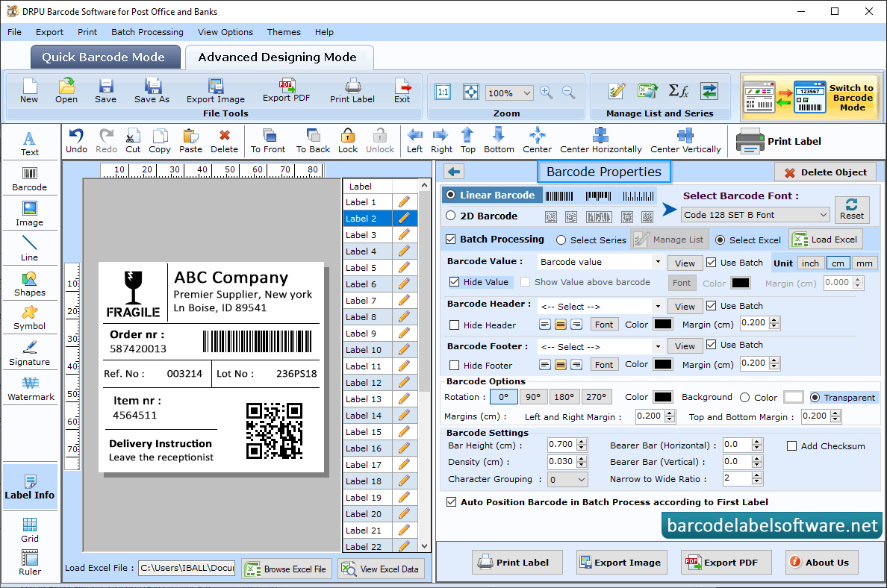The image size is (887, 588).
Task: Open the View Options menu
Action: click(x=225, y=32)
